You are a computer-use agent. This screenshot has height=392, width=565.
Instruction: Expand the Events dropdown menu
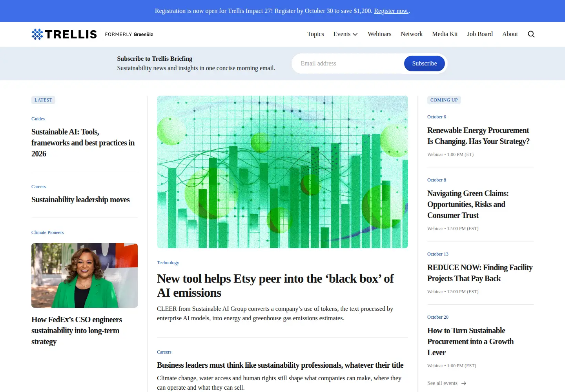point(346,34)
